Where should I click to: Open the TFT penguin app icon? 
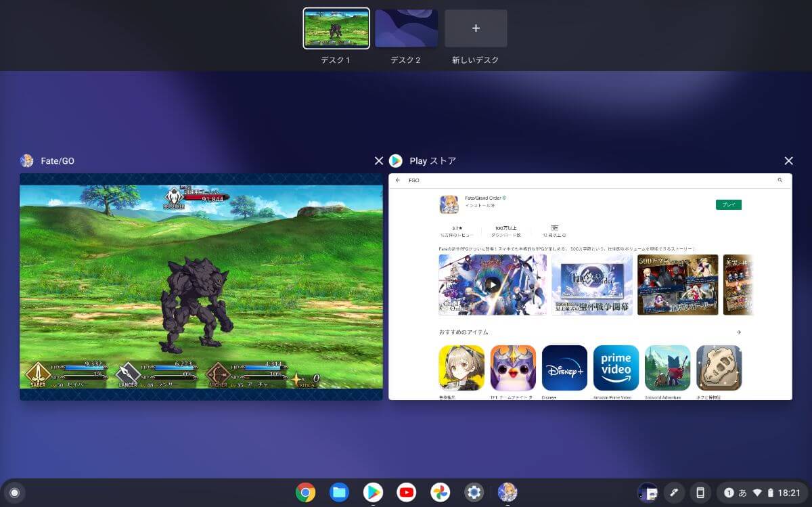513,368
